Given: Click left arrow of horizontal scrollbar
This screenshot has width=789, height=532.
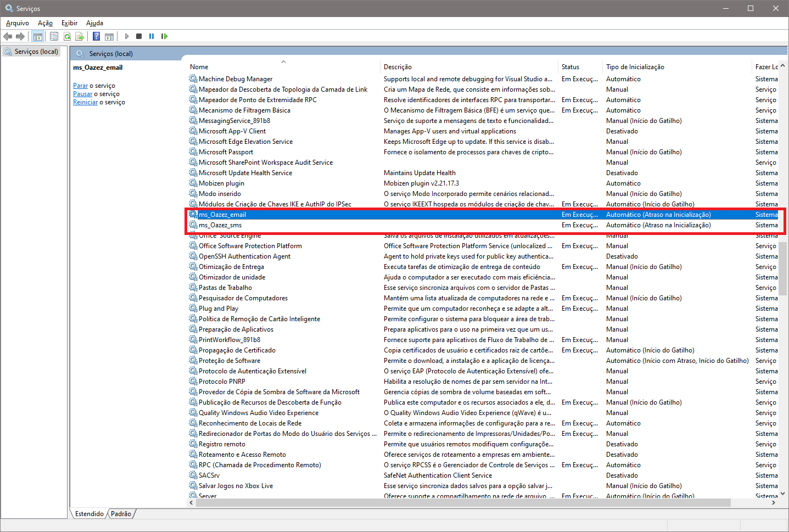Looking at the screenshot, I should (192, 502).
